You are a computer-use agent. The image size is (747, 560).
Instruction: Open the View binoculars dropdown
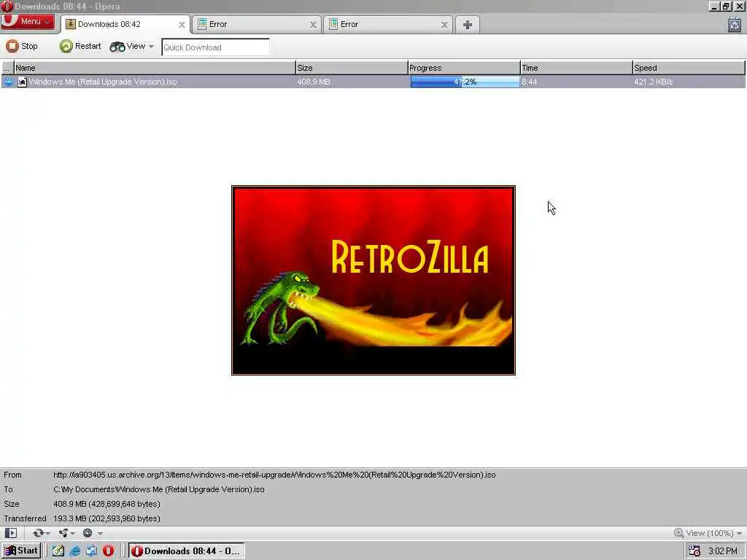click(x=132, y=46)
